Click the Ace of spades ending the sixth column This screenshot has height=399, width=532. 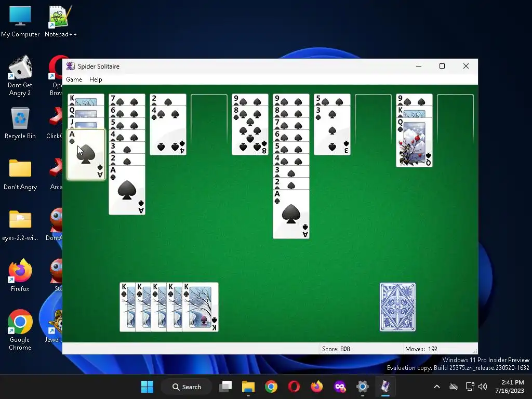pos(291,214)
